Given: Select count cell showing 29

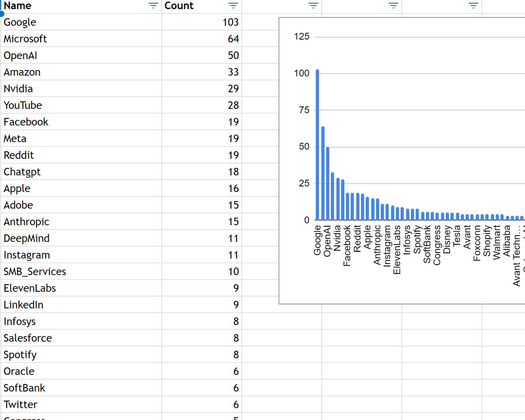Looking at the screenshot, I should click(202, 89).
